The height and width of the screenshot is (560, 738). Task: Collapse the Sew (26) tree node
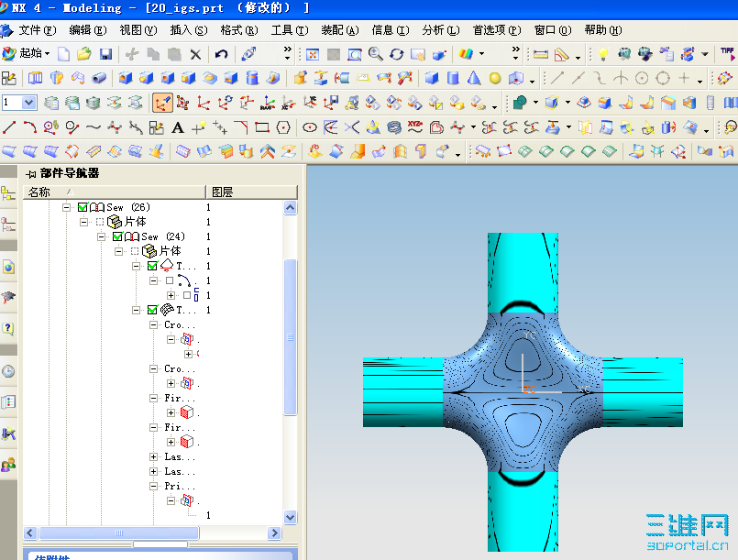(x=66, y=207)
